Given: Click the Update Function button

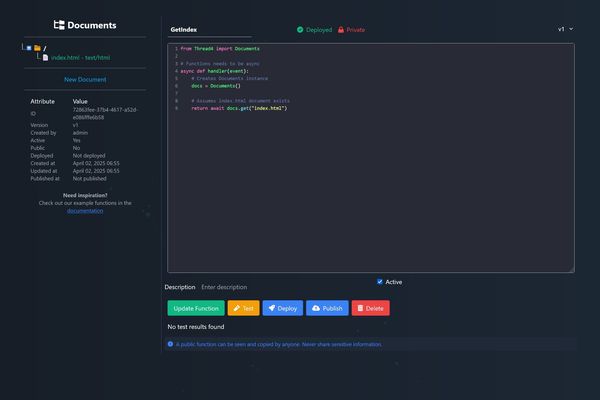Looking at the screenshot, I should 196,308.
